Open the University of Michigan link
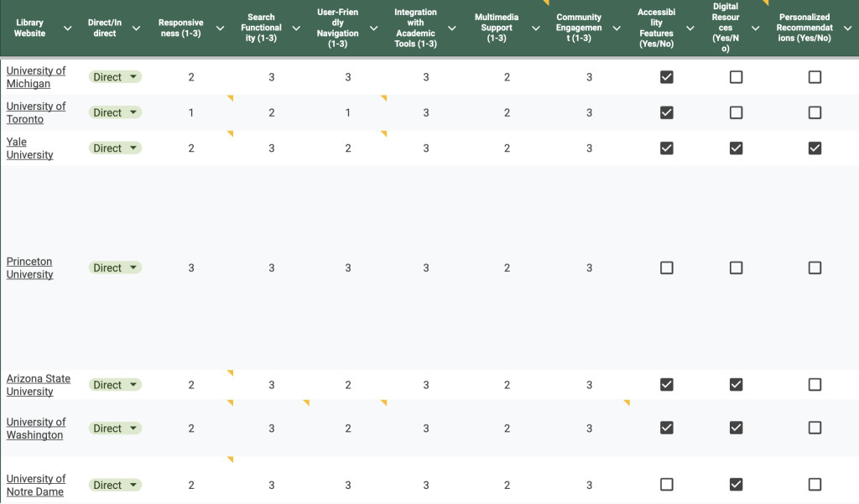Image resolution: width=859 pixels, height=504 pixels. pyautogui.click(x=36, y=77)
